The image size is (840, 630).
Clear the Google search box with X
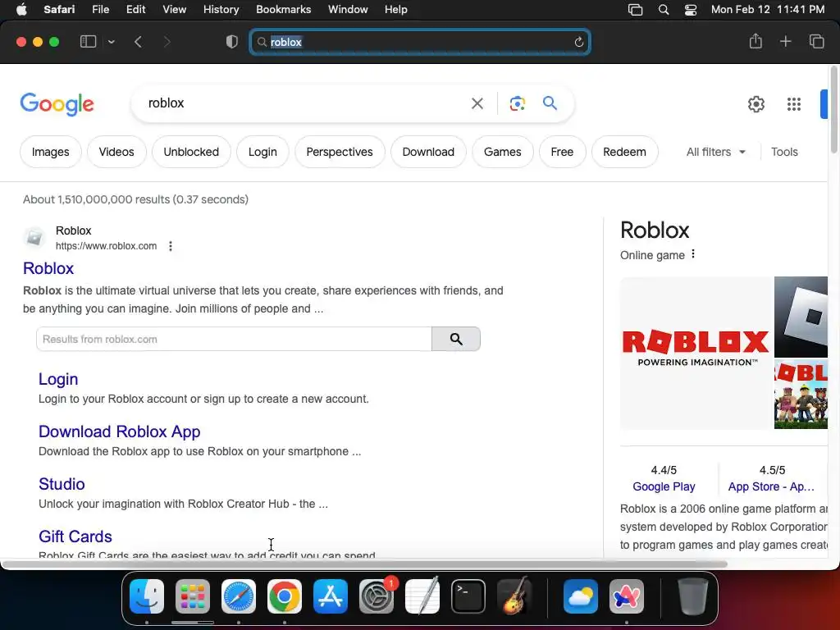[477, 103]
